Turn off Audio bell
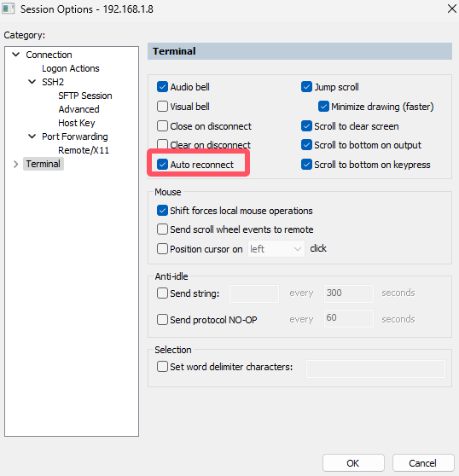The image size is (459, 476). pyautogui.click(x=162, y=87)
